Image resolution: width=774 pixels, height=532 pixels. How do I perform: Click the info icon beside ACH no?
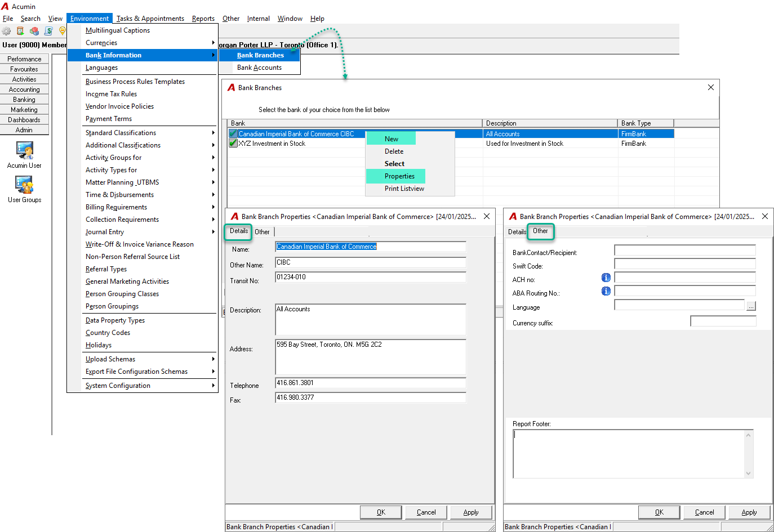click(x=606, y=278)
